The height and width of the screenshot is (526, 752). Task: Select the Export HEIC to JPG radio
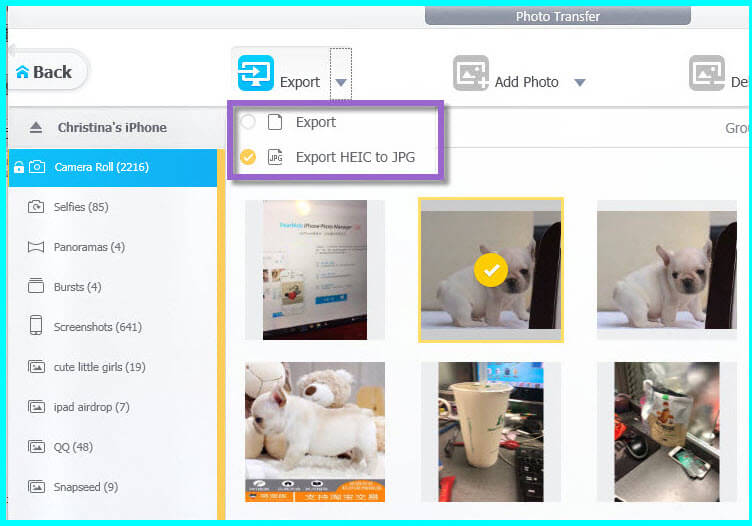pos(248,157)
